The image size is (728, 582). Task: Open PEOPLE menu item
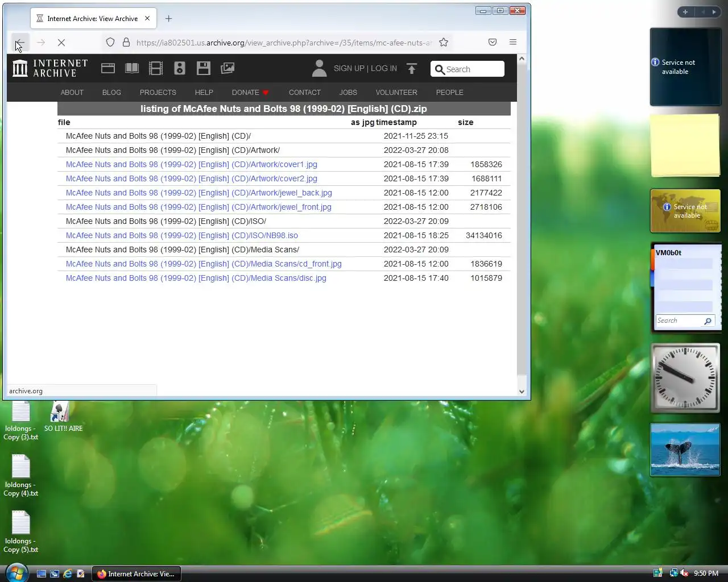click(450, 92)
